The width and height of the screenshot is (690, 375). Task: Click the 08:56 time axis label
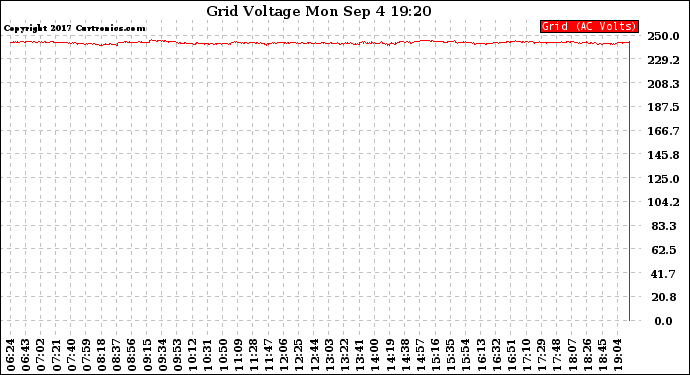(132, 355)
